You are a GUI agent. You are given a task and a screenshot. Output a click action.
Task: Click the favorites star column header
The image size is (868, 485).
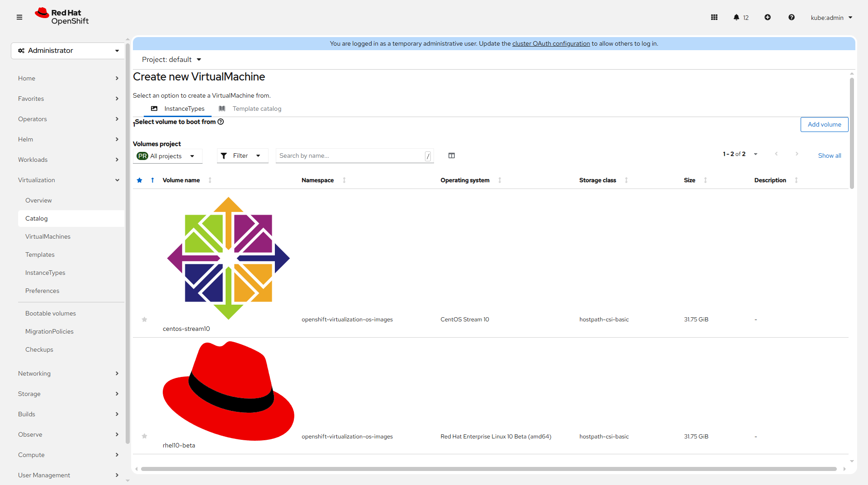pyautogui.click(x=140, y=180)
